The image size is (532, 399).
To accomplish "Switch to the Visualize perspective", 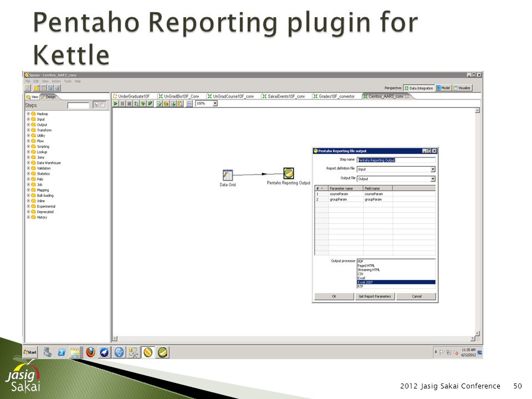I will 462,88.
